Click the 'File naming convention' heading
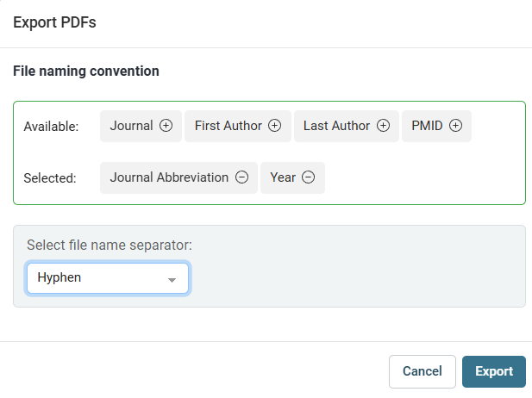 (86, 72)
